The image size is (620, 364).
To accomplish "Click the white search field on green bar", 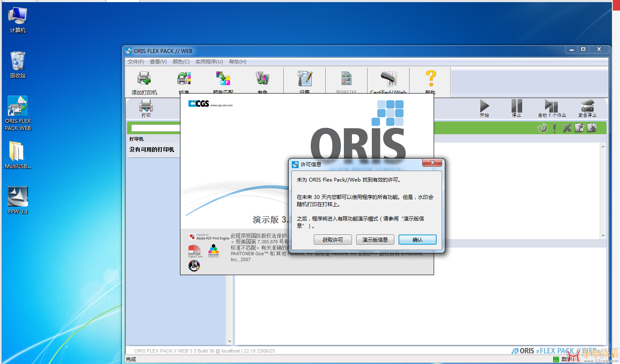I will click(x=156, y=128).
